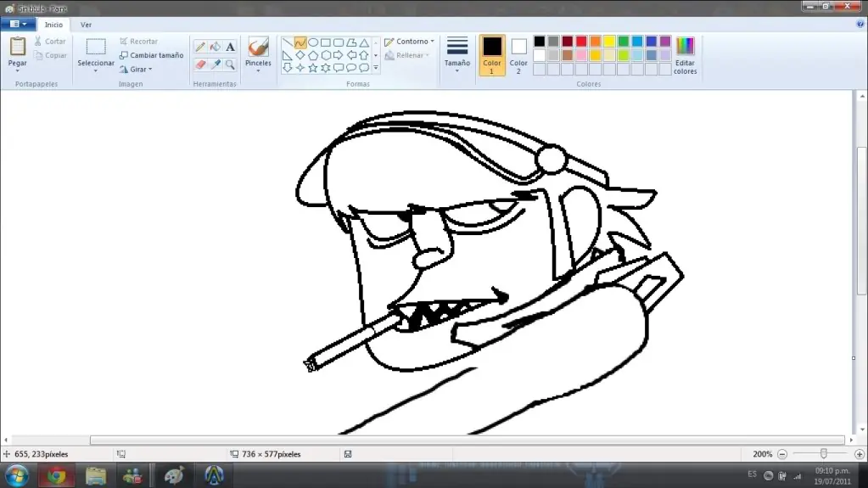Screen dimensions: 868x488
Task: Click the zoom in plus button
Action: click(x=860, y=454)
